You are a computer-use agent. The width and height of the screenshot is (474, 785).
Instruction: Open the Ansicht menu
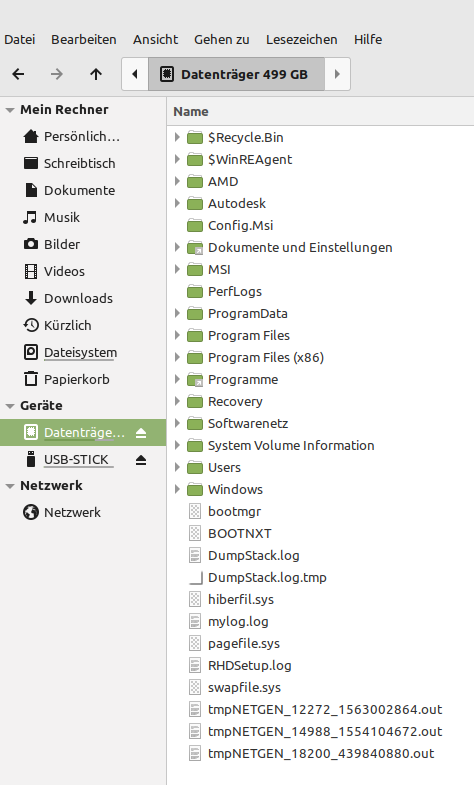pyautogui.click(x=155, y=40)
